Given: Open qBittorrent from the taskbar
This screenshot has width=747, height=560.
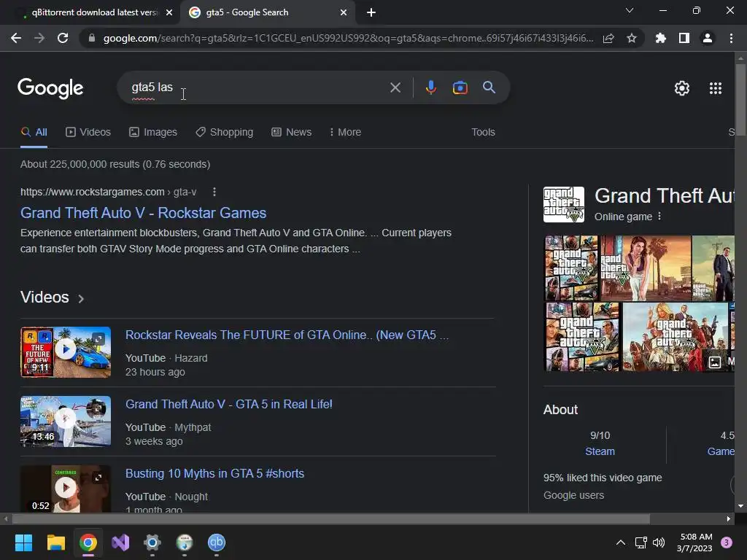Looking at the screenshot, I should point(216,542).
